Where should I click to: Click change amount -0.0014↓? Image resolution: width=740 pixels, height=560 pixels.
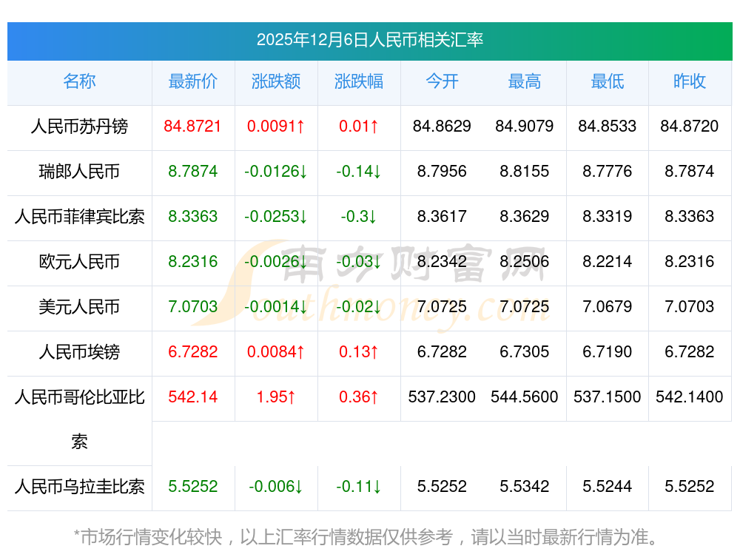pyautogui.click(x=276, y=307)
